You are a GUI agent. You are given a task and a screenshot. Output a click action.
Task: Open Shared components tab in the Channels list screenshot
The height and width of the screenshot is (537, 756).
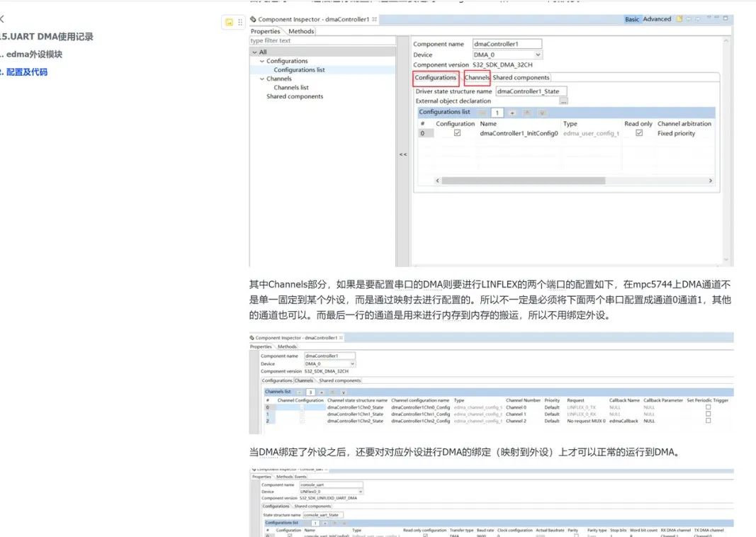pyautogui.click(x=339, y=381)
